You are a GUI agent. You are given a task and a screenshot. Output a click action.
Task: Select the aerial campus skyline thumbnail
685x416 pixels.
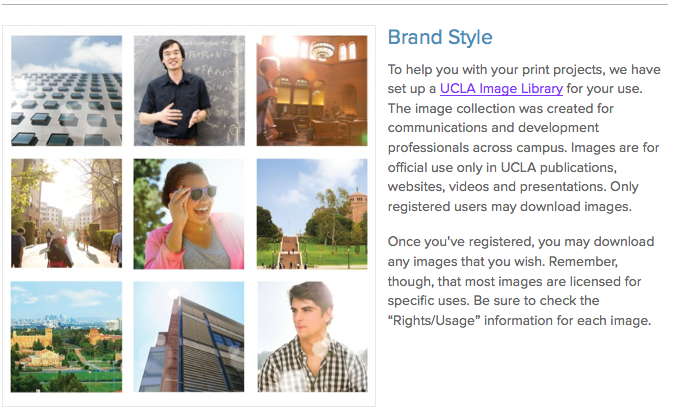coord(66,336)
